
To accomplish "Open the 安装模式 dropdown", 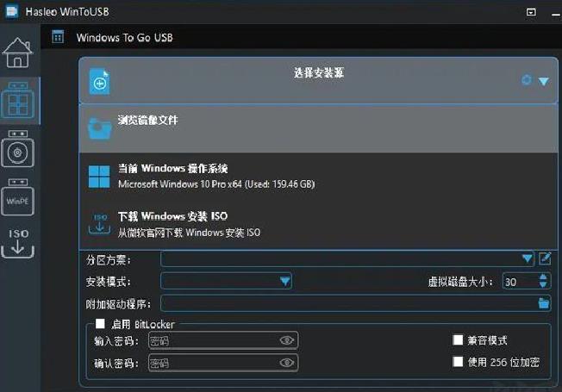I will tap(226, 281).
